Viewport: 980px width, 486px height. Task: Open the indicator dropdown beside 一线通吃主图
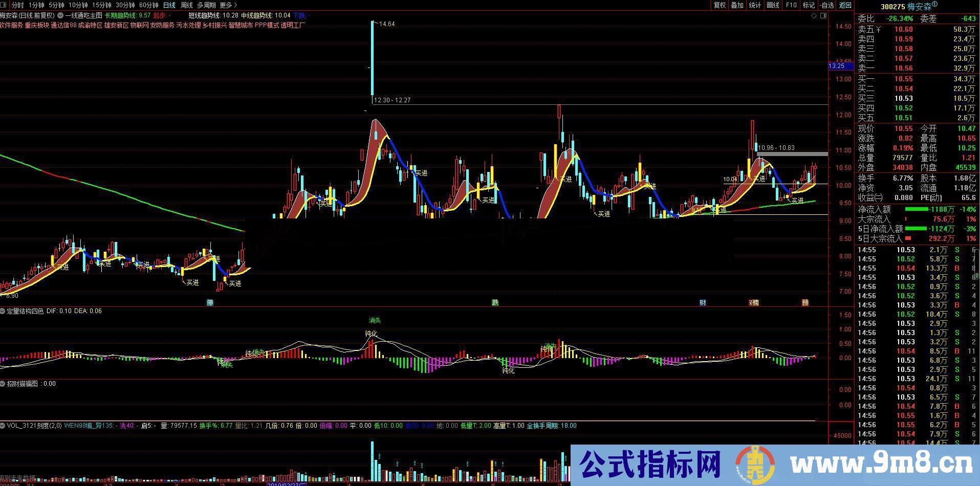click(x=60, y=16)
